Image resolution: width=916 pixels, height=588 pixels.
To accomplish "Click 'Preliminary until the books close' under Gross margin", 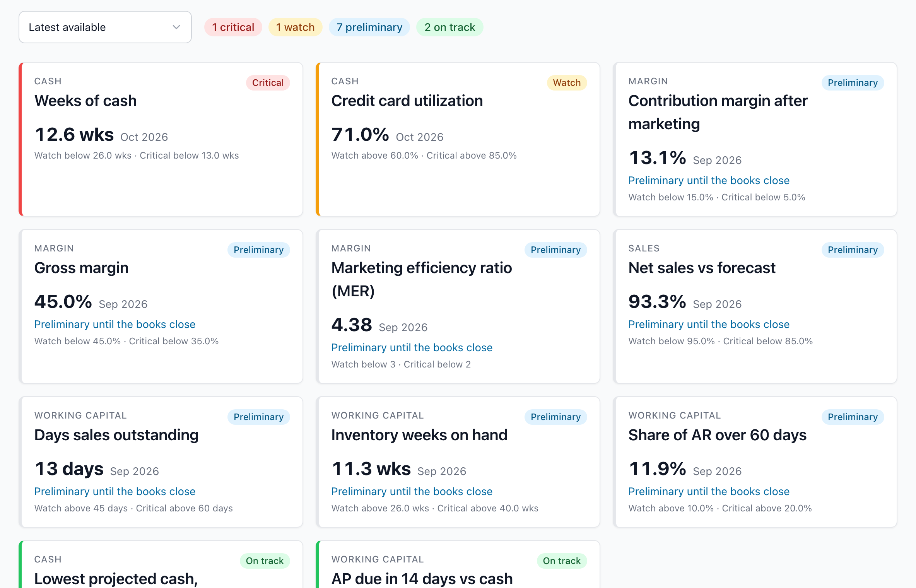I will tap(114, 324).
